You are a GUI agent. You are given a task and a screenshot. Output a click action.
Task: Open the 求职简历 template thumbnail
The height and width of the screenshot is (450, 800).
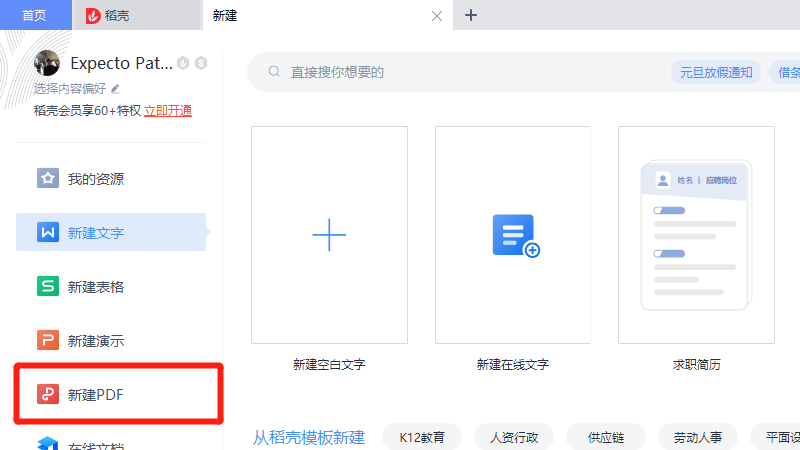[x=697, y=235]
